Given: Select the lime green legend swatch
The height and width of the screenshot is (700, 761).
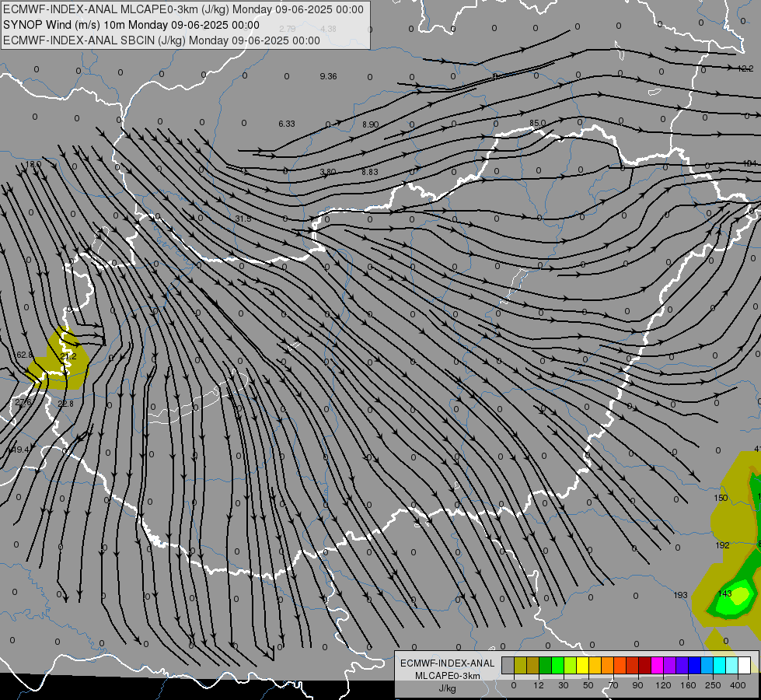Looking at the screenshot, I should (x=571, y=665).
